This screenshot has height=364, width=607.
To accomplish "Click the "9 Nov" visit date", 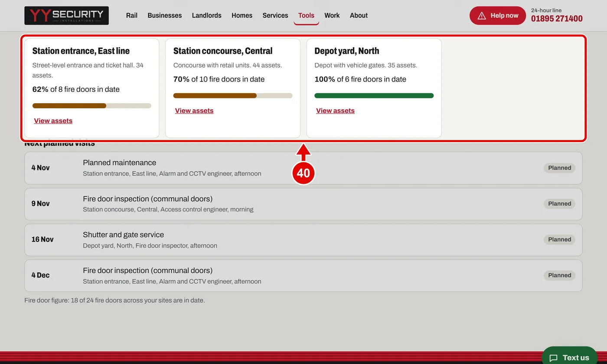I will (41, 204).
